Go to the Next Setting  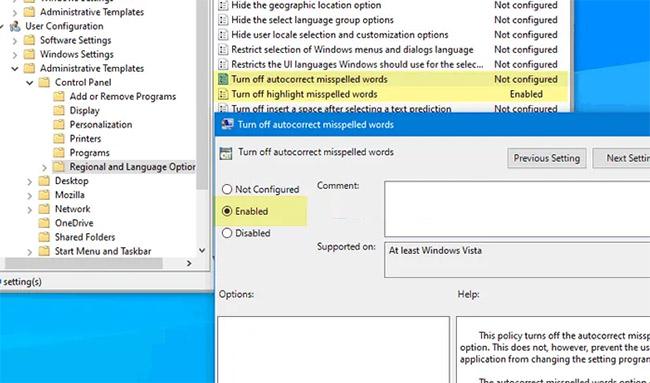click(x=621, y=158)
